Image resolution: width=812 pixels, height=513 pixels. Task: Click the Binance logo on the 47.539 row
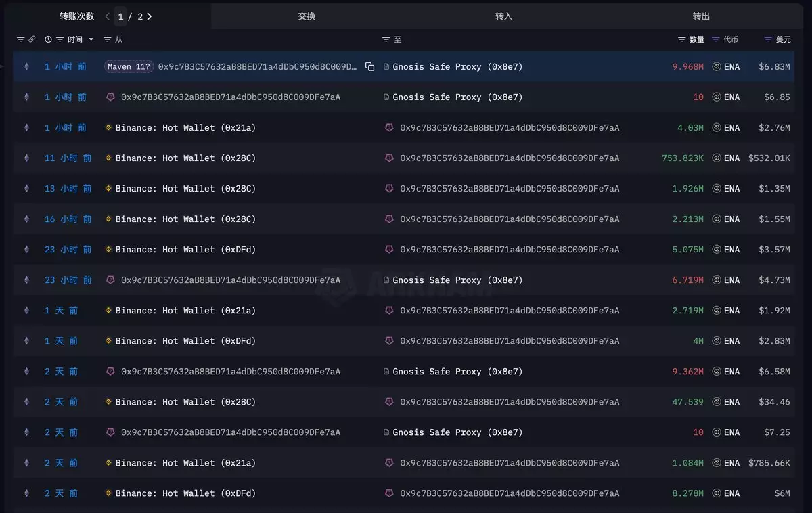(108, 401)
